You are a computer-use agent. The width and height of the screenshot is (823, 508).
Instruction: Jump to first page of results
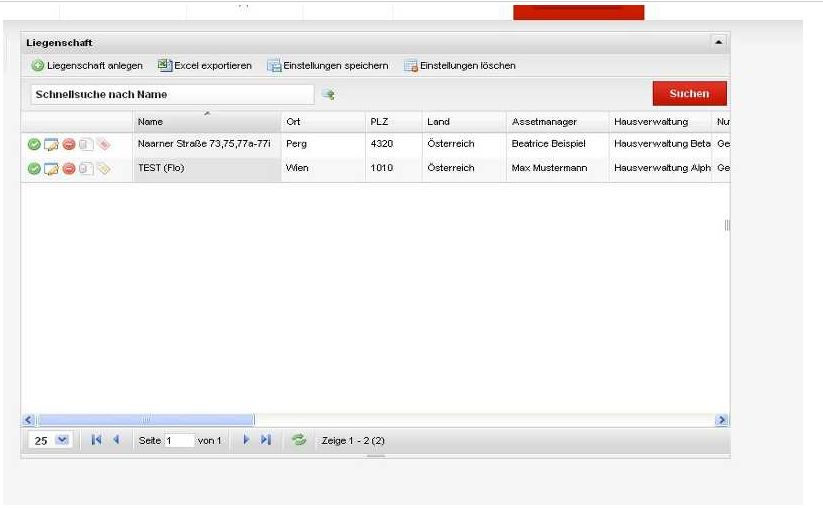coord(97,440)
